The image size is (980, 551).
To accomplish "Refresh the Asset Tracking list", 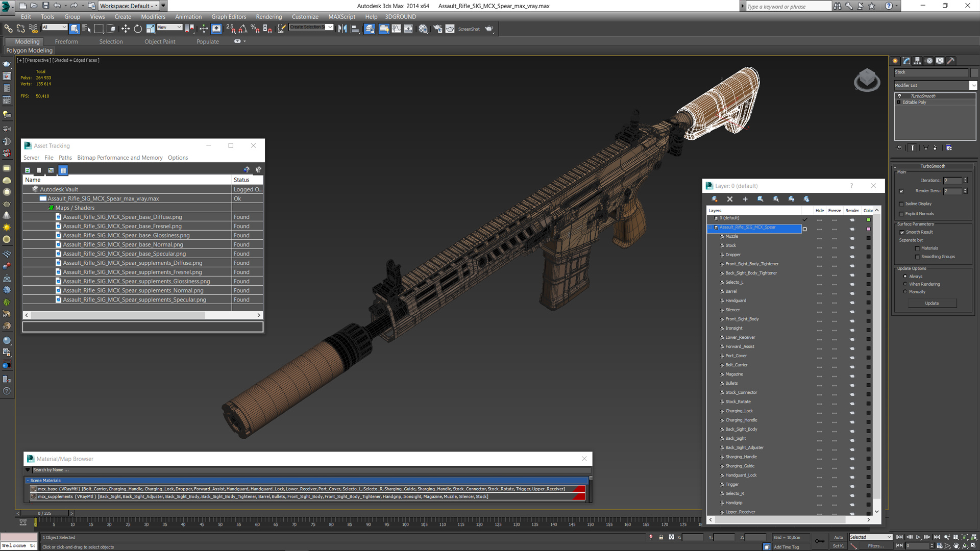I will [x=28, y=170].
